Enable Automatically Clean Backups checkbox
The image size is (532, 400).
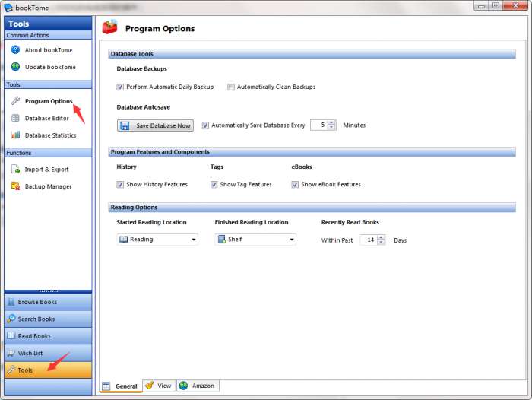(231, 87)
